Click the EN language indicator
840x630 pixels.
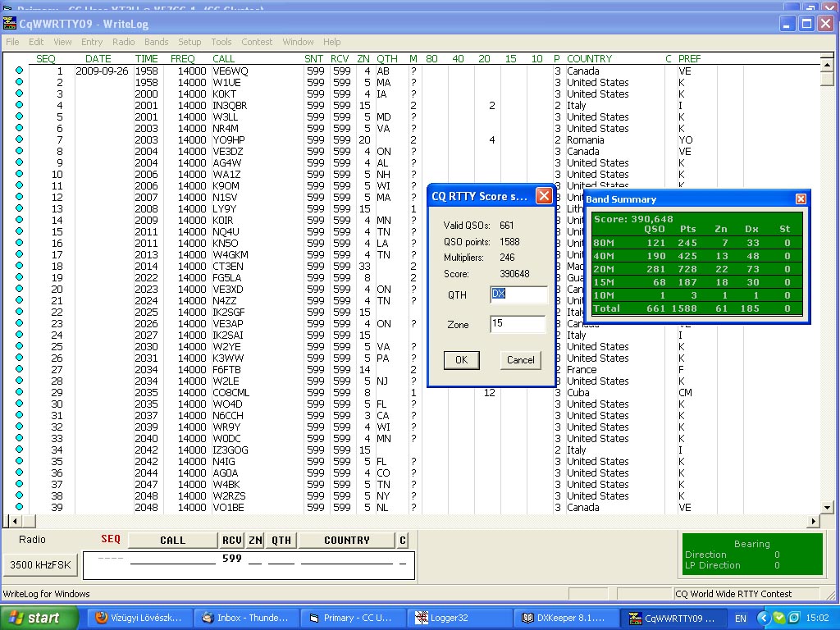(x=741, y=619)
